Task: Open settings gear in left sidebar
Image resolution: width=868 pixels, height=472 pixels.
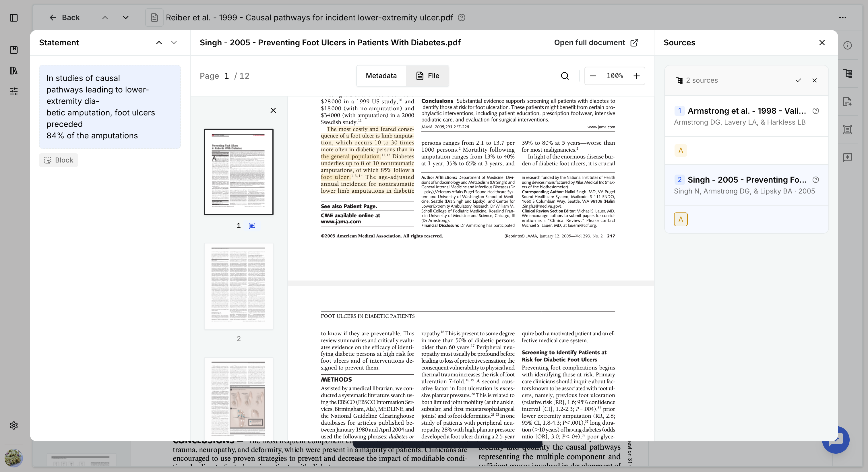Action: point(14,425)
